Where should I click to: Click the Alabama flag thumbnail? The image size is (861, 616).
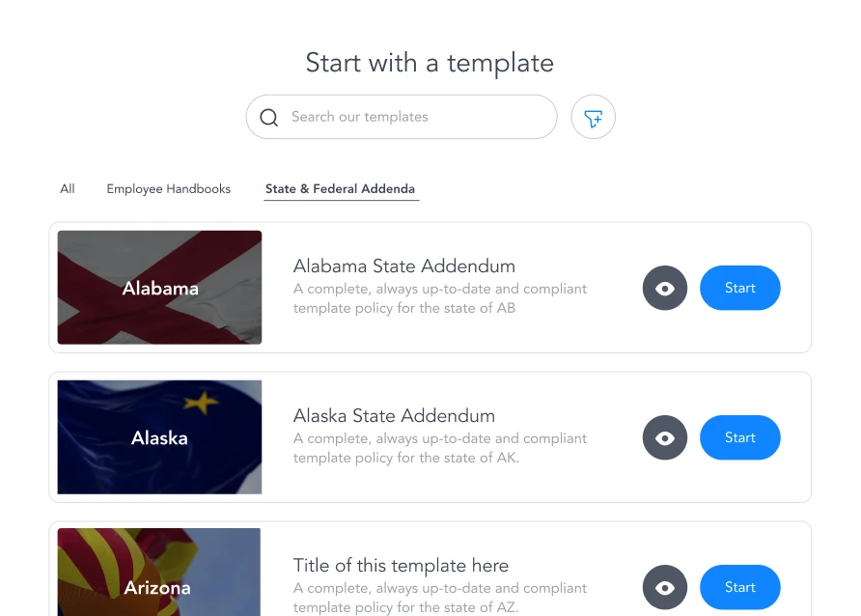(x=159, y=287)
